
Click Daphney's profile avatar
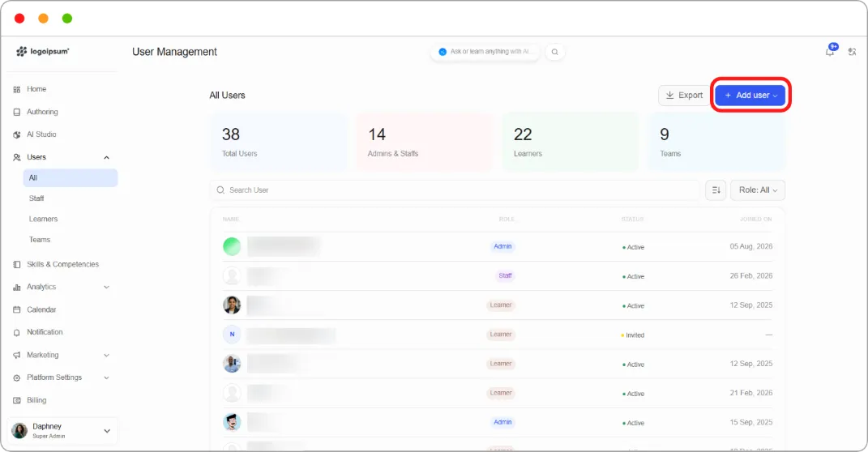click(x=19, y=430)
